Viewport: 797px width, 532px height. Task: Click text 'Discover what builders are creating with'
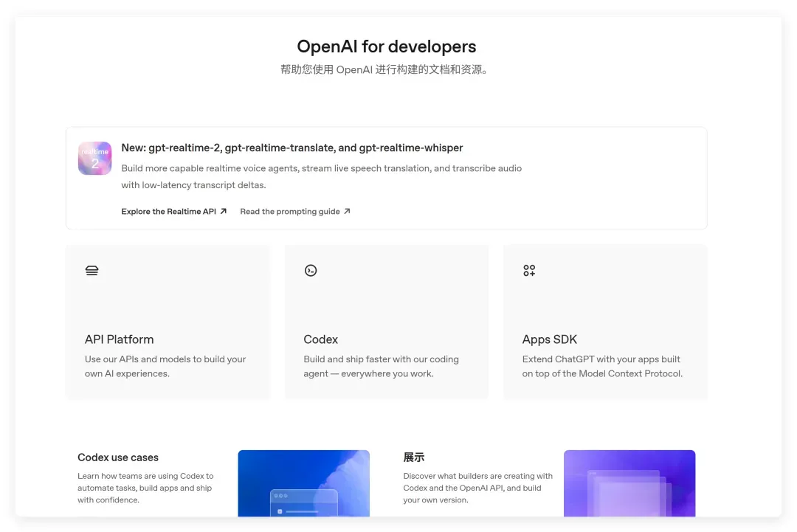(477, 476)
